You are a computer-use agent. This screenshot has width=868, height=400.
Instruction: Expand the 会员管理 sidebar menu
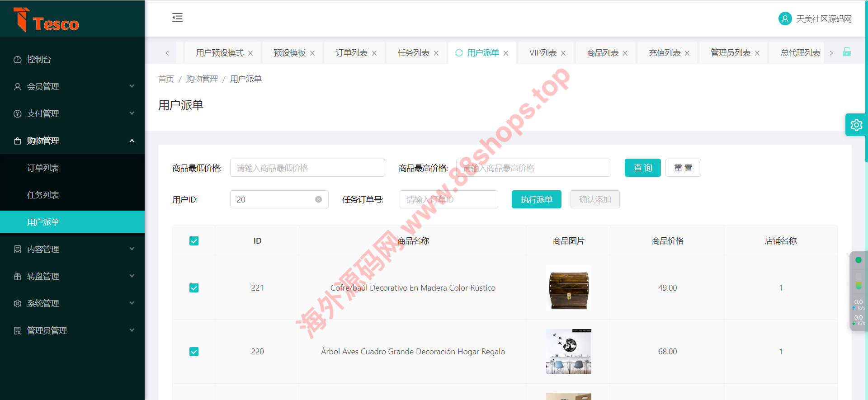(x=72, y=86)
